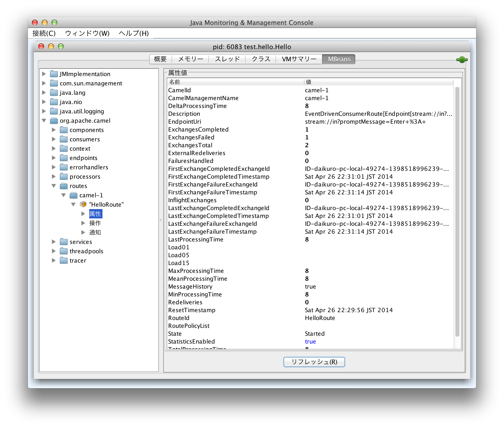This screenshot has height=427, width=504.
Task: Click the リフレッシュ(R) refresh button
Action: (x=314, y=362)
